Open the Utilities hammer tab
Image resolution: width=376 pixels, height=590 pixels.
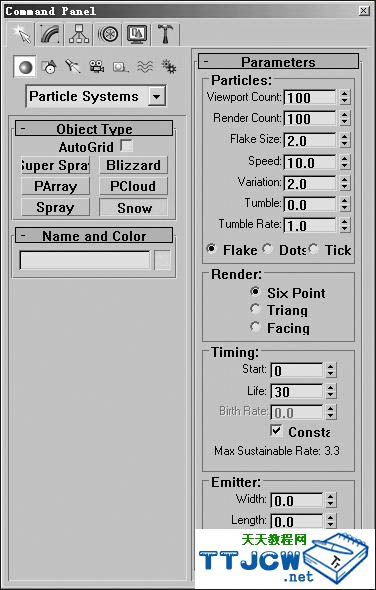pyautogui.click(x=166, y=34)
